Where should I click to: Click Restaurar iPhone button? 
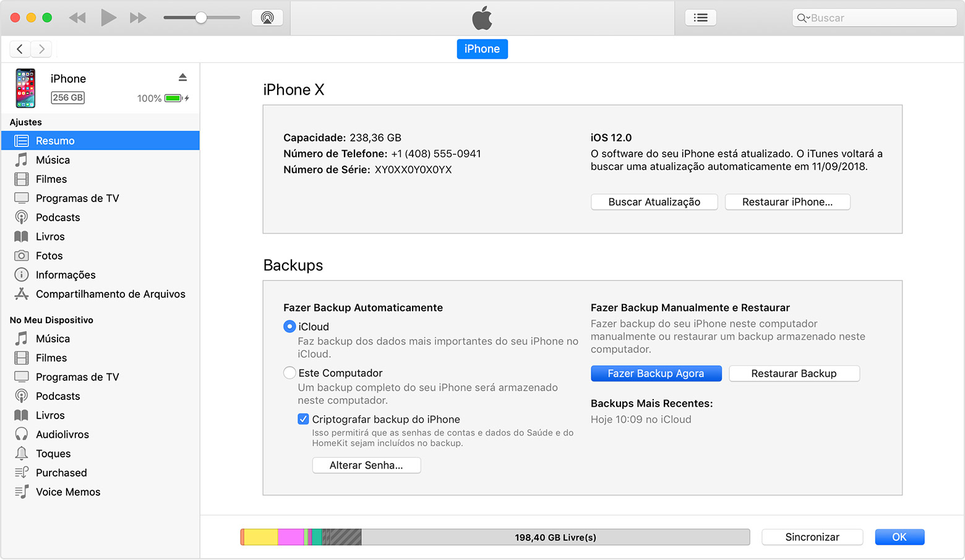coord(787,202)
